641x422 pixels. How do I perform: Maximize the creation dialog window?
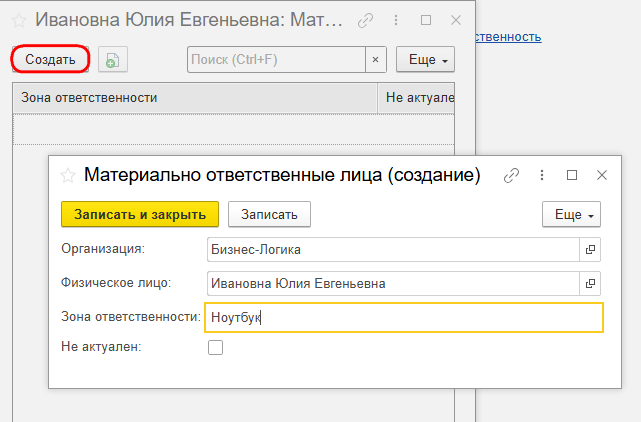(572, 175)
